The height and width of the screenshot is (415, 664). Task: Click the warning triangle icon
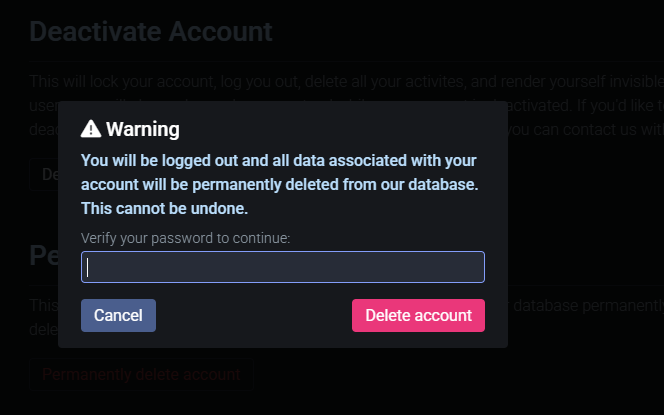click(x=91, y=129)
